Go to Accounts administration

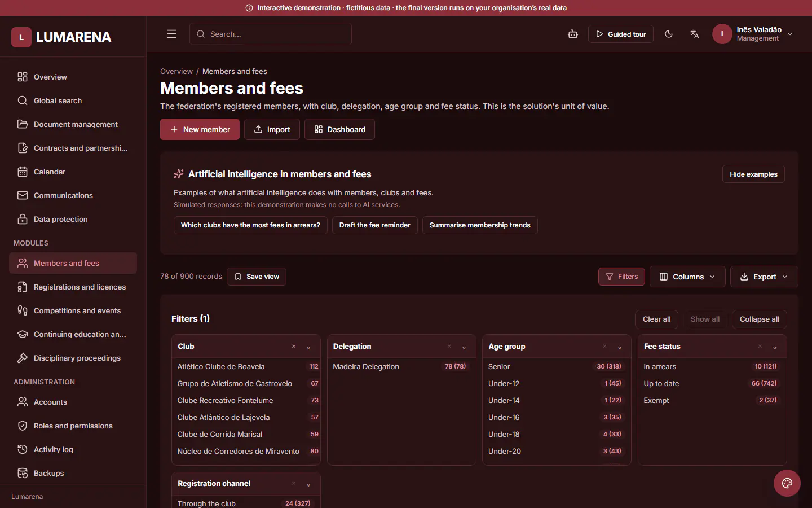[73, 402]
